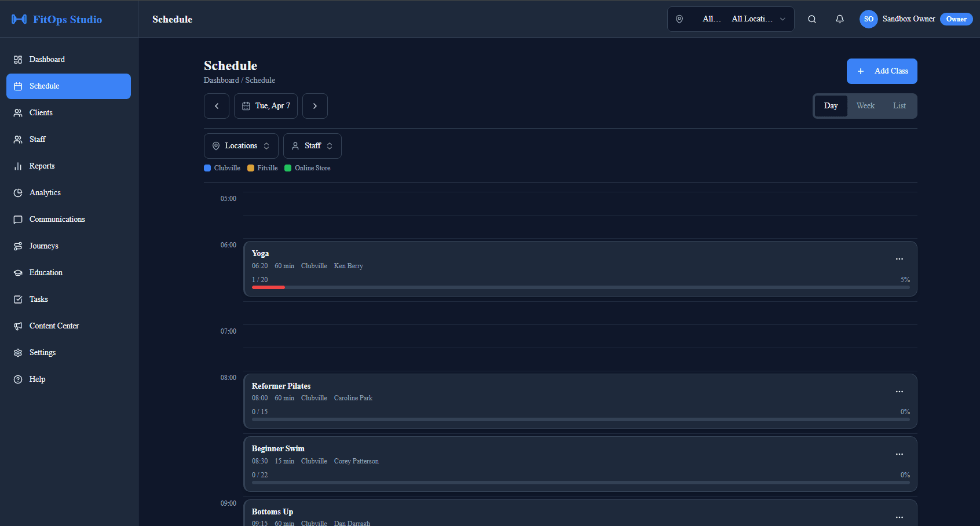Viewport: 980px width, 526px height.
Task: Toggle the Online Store legend filter
Action: 288,167
